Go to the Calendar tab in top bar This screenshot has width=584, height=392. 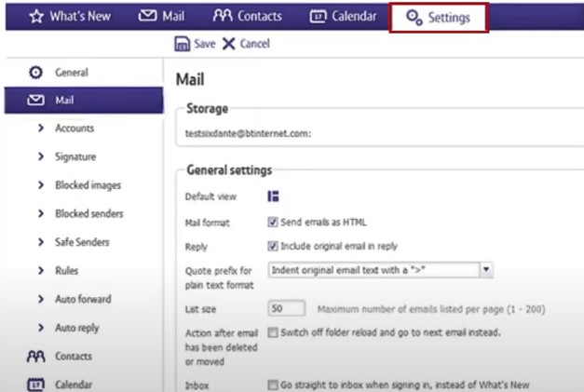click(x=343, y=16)
